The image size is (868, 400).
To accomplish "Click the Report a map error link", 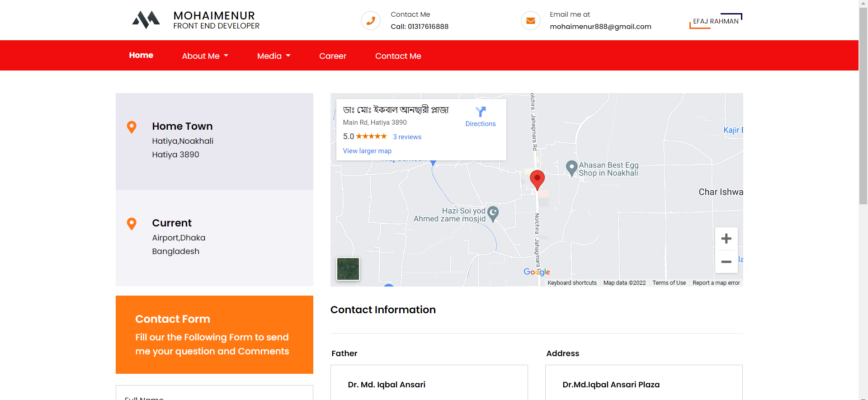I will (716, 283).
